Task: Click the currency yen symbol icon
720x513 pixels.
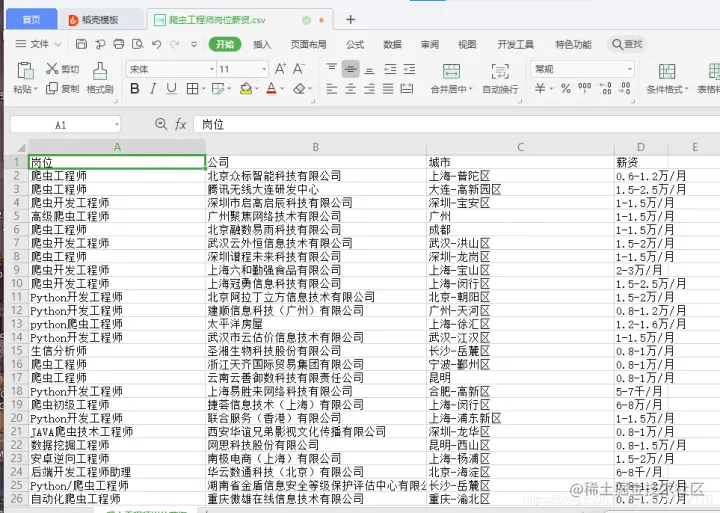Action: tap(540, 88)
